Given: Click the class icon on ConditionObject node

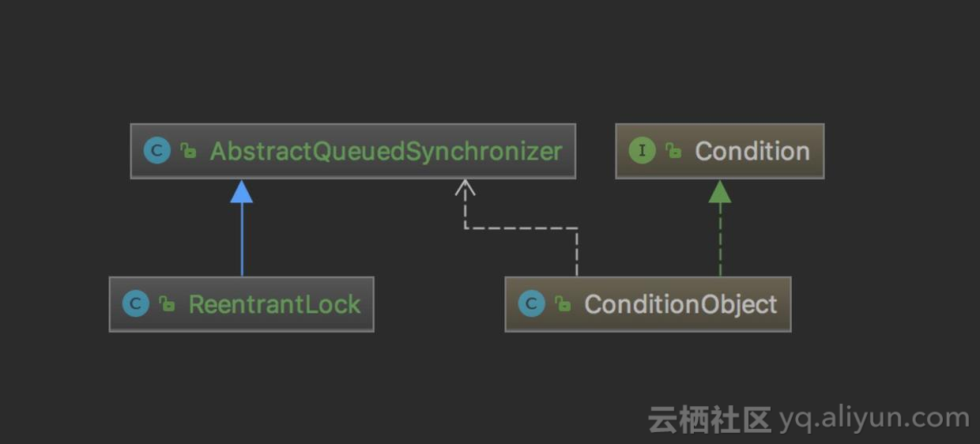Looking at the screenshot, I should point(531,304).
